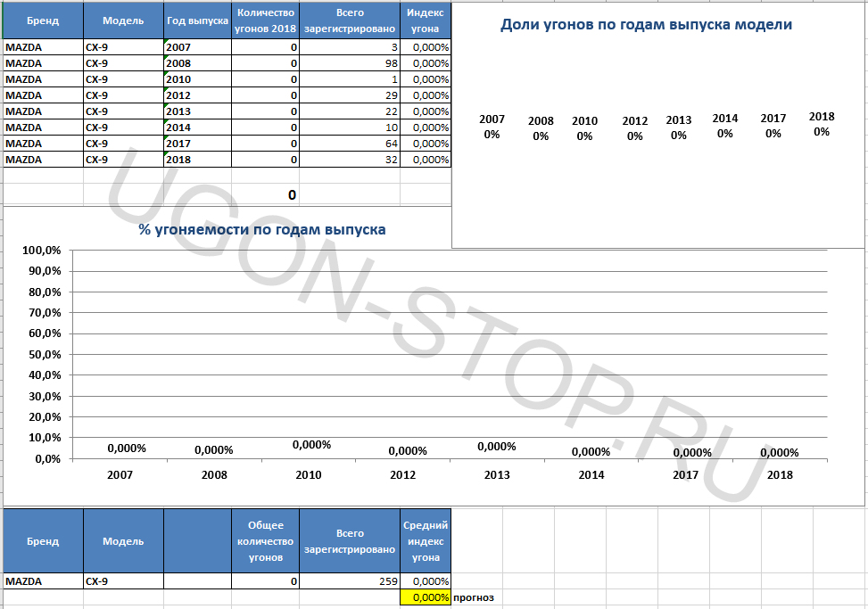Select the 'Всего зарегистрировано' header in the summary table

tap(350, 541)
